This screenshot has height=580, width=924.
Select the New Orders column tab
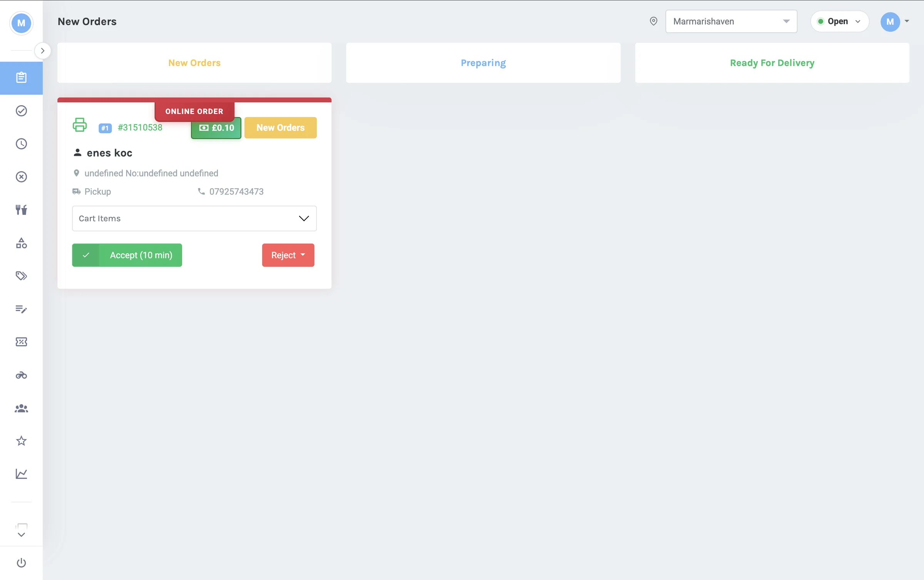coord(194,63)
